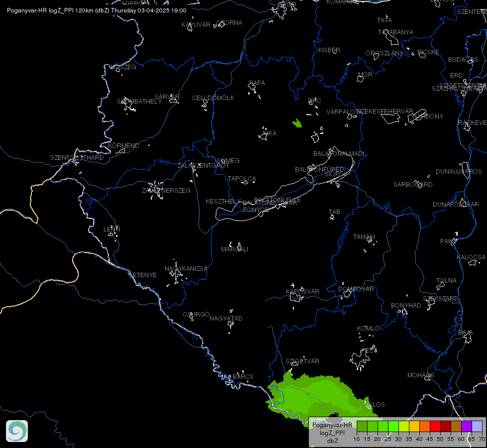Click the LENTI city label
Viewport: 487px width, 448px height.
click(x=112, y=229)
